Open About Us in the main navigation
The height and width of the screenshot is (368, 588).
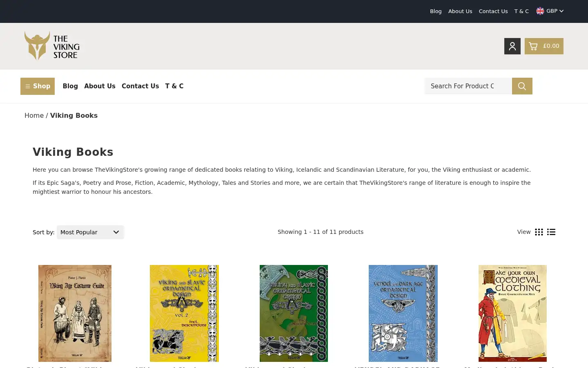100,86
